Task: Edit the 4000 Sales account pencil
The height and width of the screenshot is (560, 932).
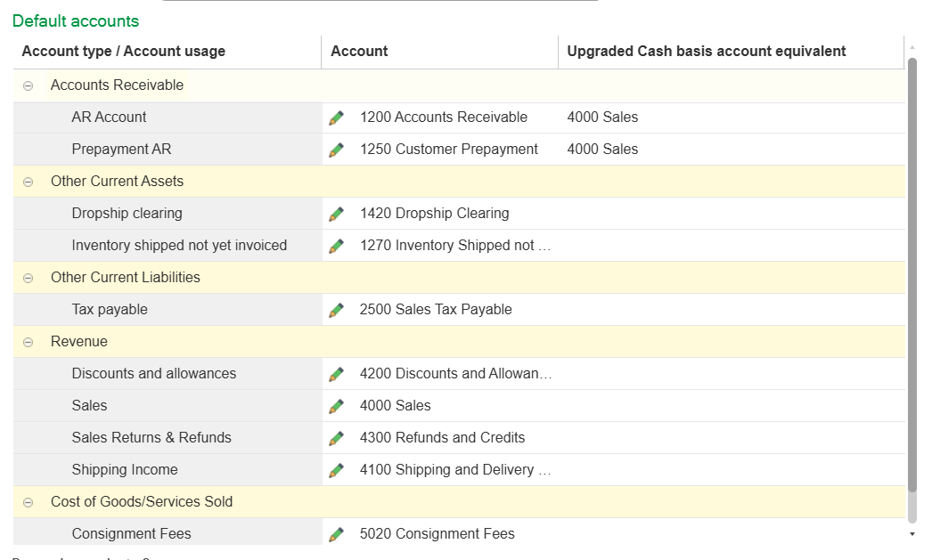Action: click(x=336, y=406)
